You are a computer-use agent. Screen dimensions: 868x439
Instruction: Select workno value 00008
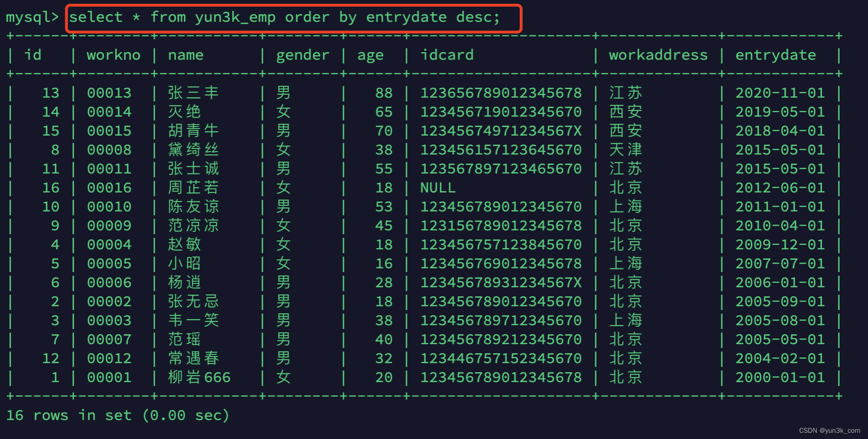(x=109, y=150)
